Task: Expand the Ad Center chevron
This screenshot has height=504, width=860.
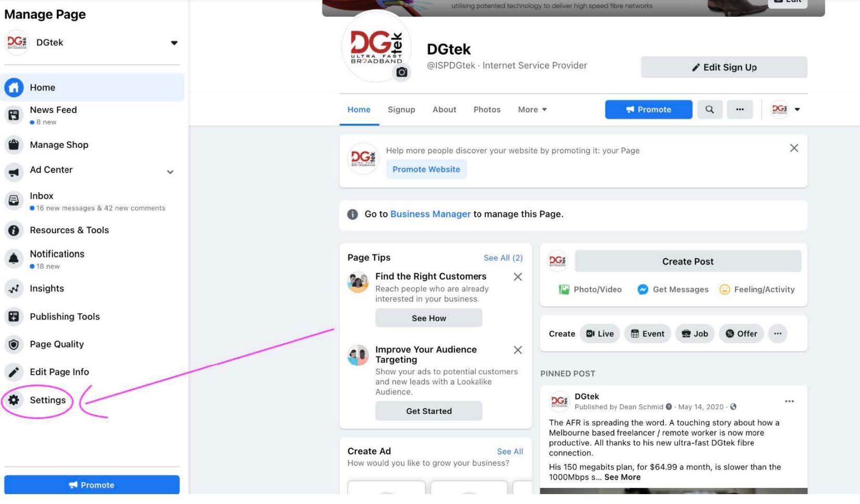Action: (x=170, y=172)
